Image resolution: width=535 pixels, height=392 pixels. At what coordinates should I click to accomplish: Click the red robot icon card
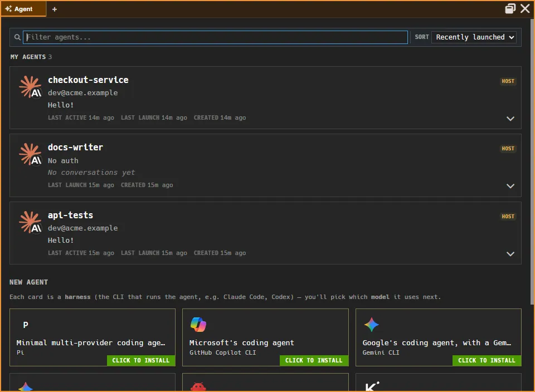click(x=198, y=387)
